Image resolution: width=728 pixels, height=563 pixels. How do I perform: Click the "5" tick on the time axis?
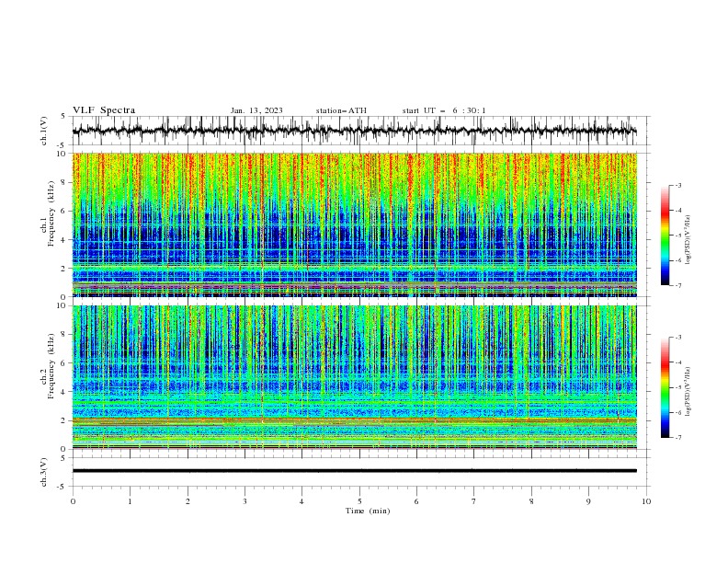tap(359, 501)
